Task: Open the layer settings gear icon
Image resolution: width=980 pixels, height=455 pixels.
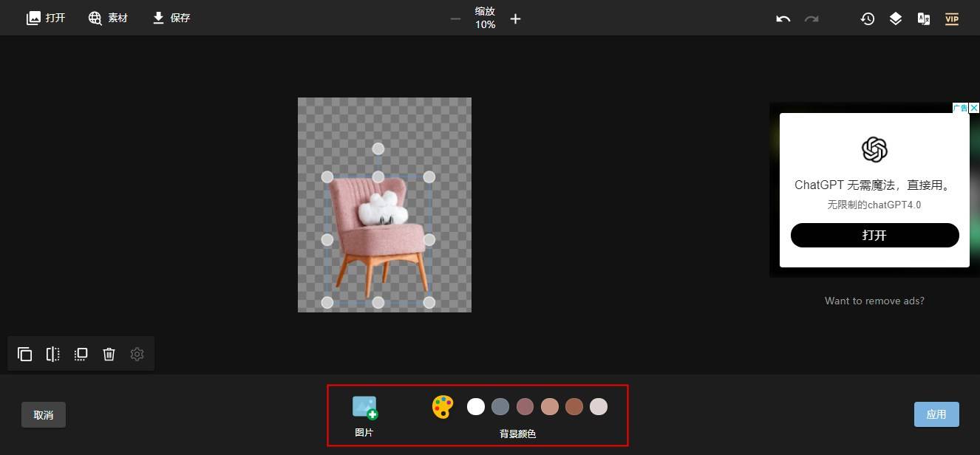Action: tap(137, 354)
